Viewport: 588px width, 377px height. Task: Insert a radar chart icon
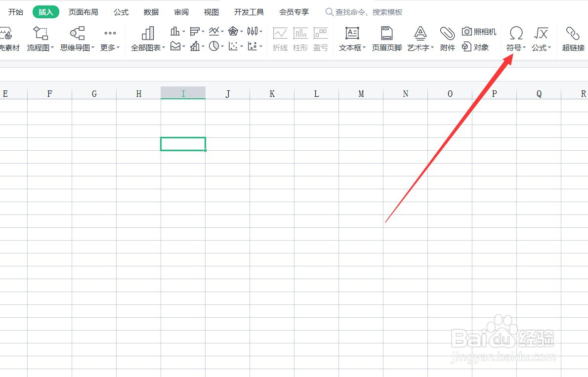coord(232,31)
